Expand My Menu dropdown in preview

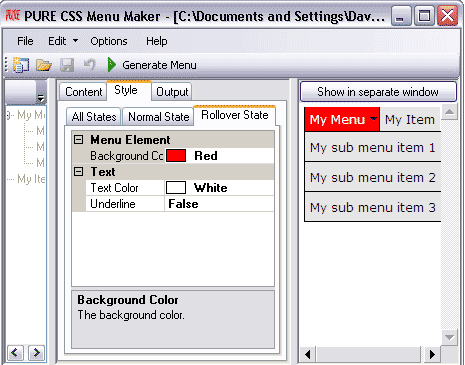373,119
